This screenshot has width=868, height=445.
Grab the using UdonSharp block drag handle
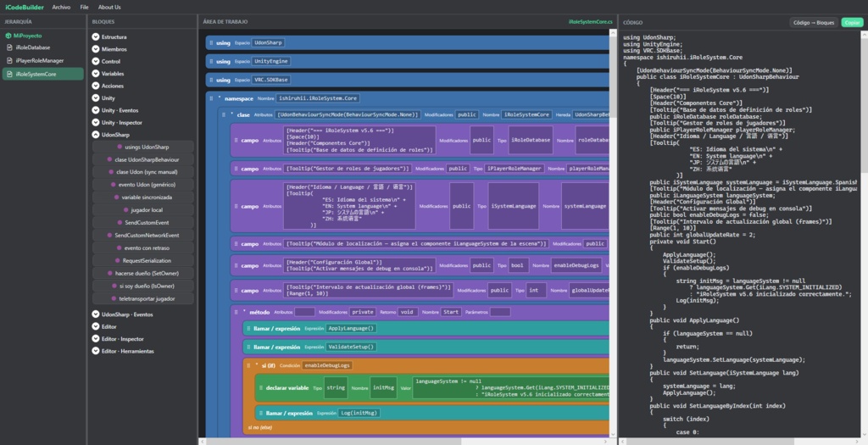pyautogui.click(x=211, y=42)
